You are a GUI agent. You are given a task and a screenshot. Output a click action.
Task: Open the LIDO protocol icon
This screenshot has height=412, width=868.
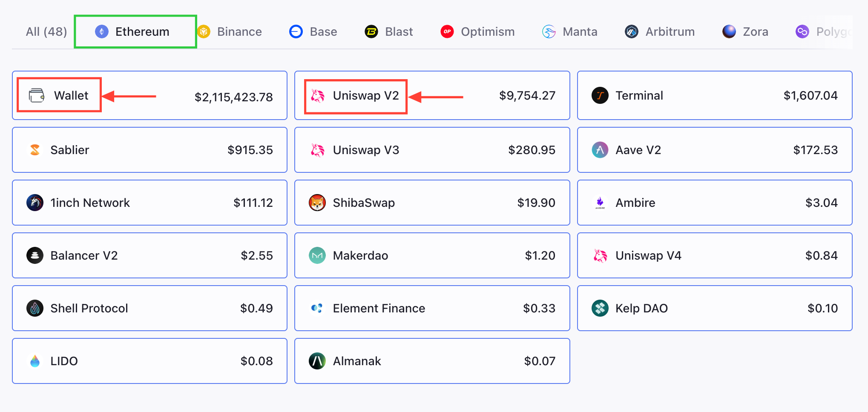click(35, 361)
